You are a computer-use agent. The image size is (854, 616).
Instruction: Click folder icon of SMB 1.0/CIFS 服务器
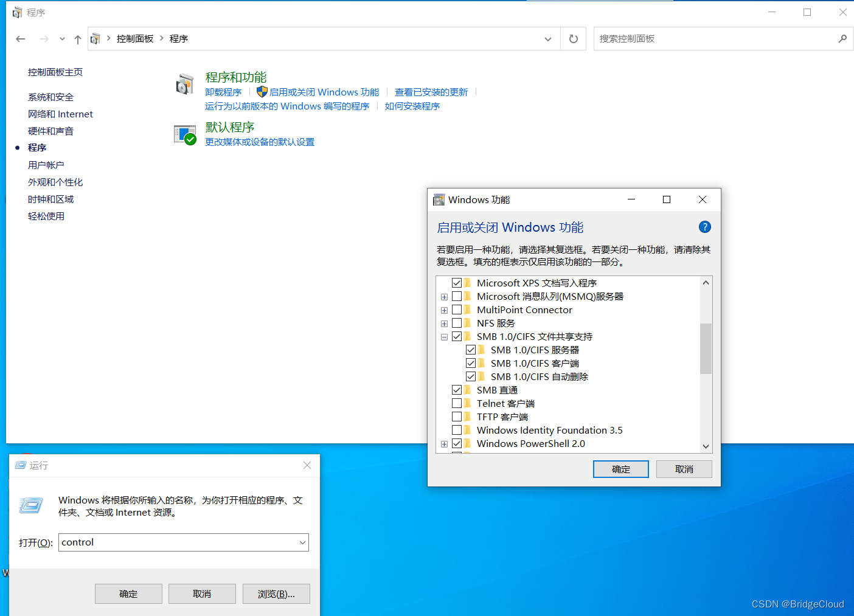[481, 350]
